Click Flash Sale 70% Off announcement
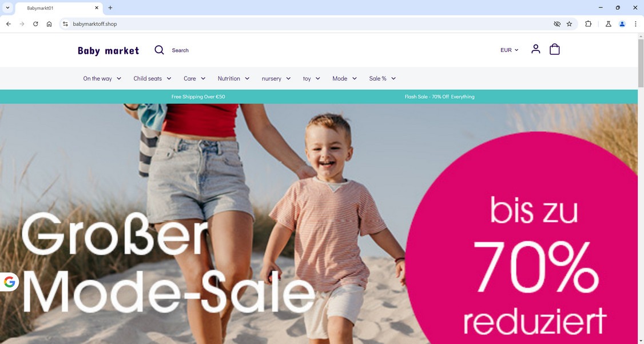 click(439, 97)
